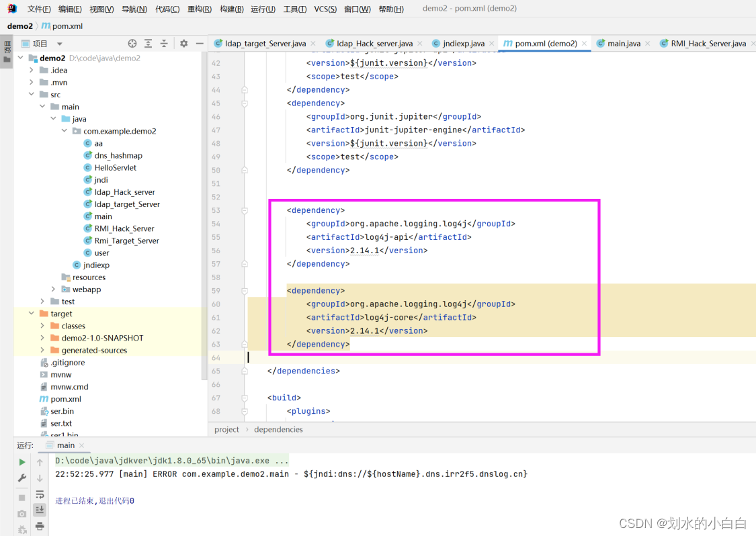Open project panel settings gear
This screenshot has width=756, height=536.
pos(183,44)
